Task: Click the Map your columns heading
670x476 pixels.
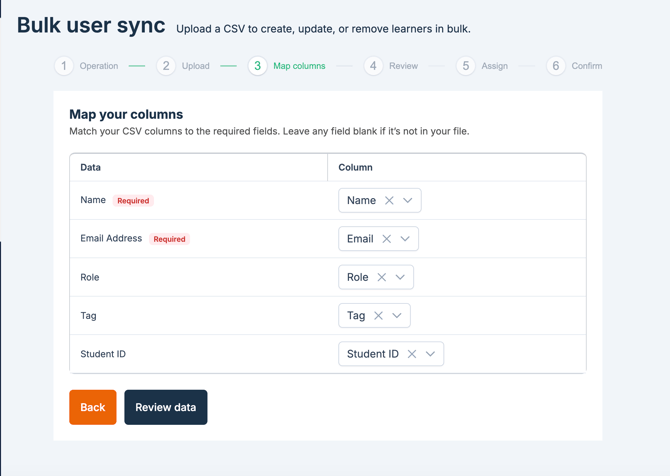Action: click(x=126, y=115)
